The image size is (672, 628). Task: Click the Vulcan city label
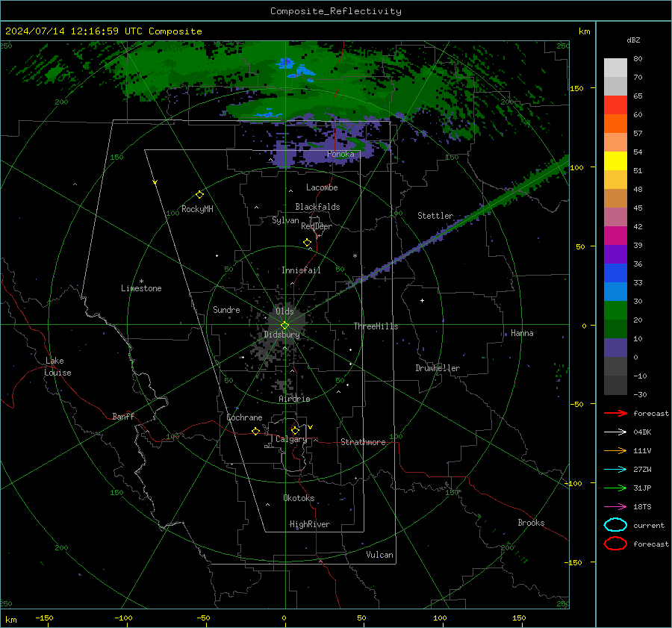click(x=379, y=555)
